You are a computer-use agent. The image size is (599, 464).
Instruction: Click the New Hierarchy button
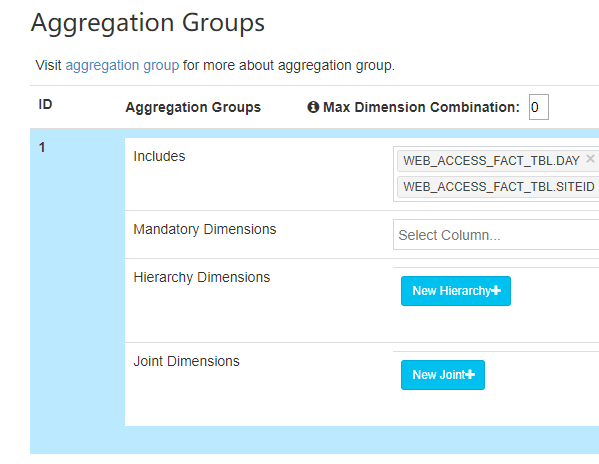click(456, 291)
